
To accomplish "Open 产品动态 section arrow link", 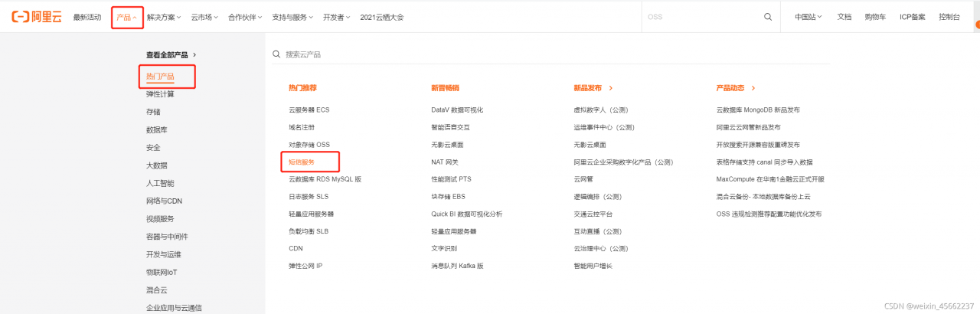I will pos(736,88).
